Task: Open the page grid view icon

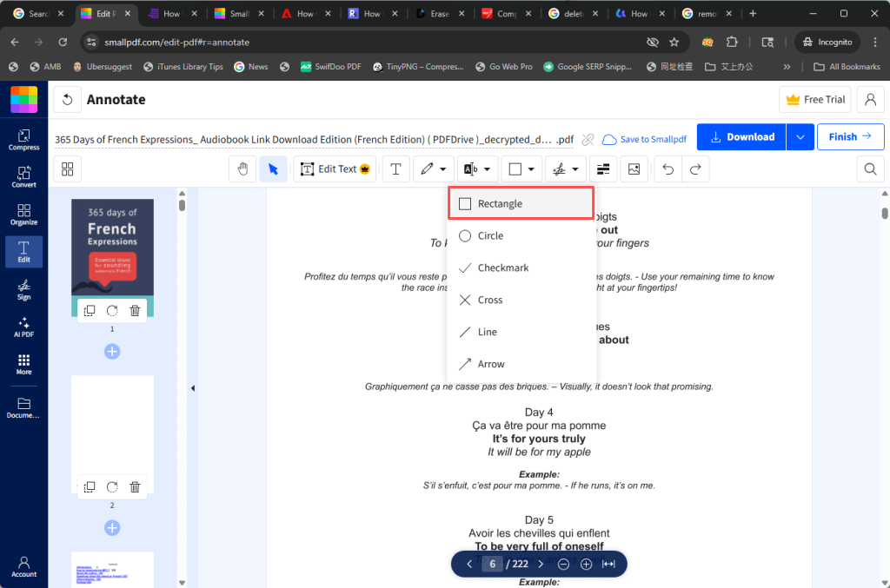Action: [x=67, y=168]
